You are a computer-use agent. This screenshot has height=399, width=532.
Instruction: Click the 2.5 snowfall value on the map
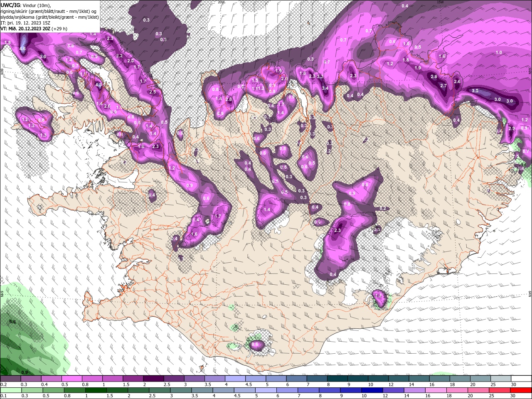coord(152,92)
